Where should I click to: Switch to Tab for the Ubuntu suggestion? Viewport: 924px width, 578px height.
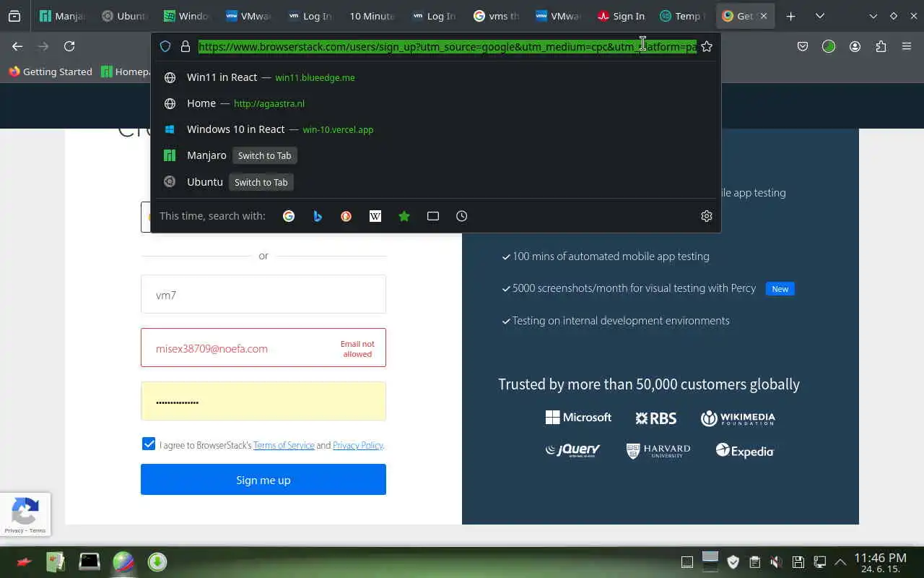click(x=261, y=182)
